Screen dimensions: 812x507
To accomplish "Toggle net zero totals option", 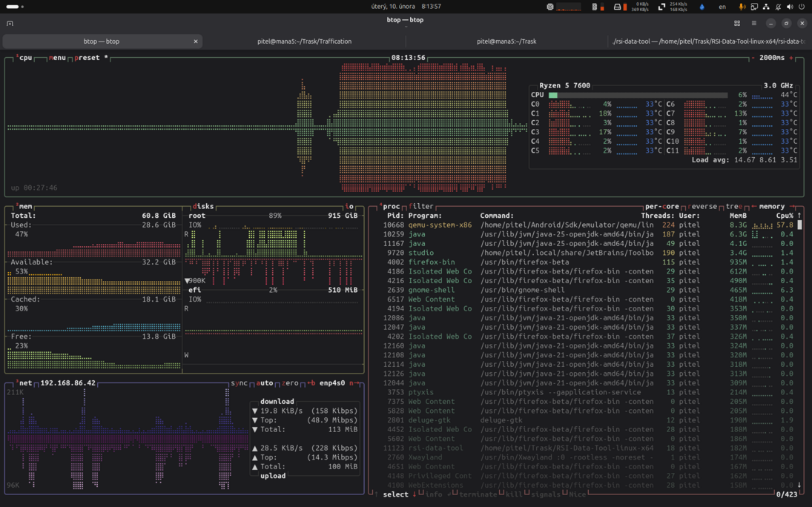I will pyautogui.click(x=290, y=382).
